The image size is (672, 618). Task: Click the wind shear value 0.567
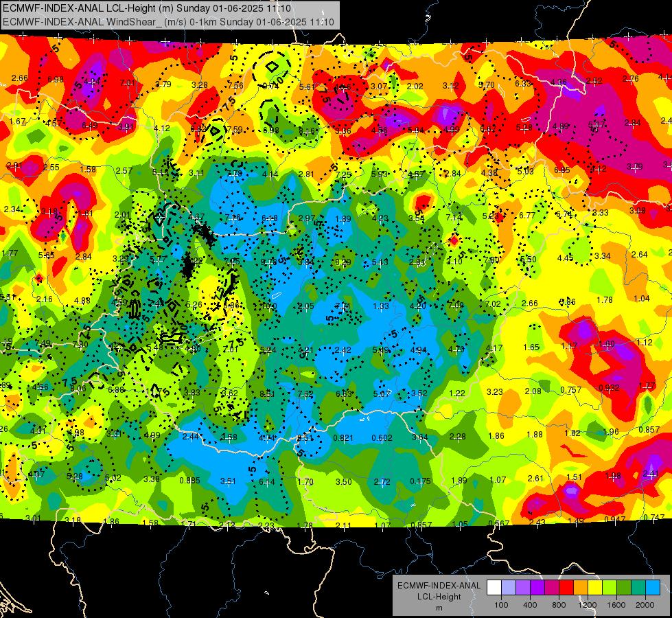499,523
